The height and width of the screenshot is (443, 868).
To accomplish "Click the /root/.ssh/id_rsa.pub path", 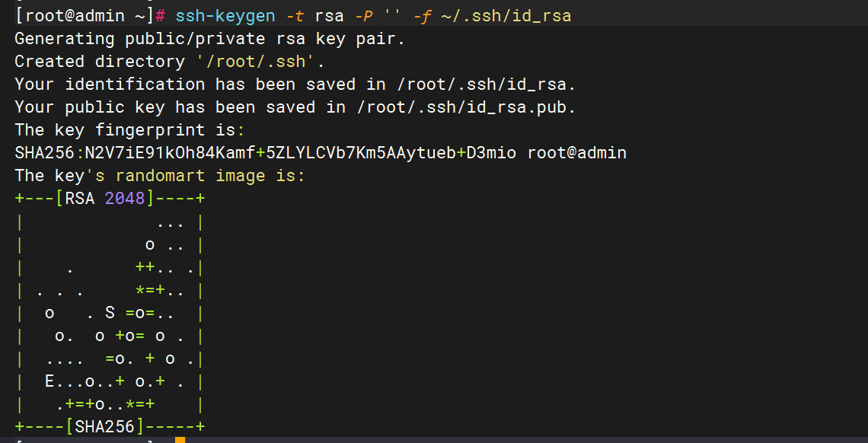I will [463, 107].
